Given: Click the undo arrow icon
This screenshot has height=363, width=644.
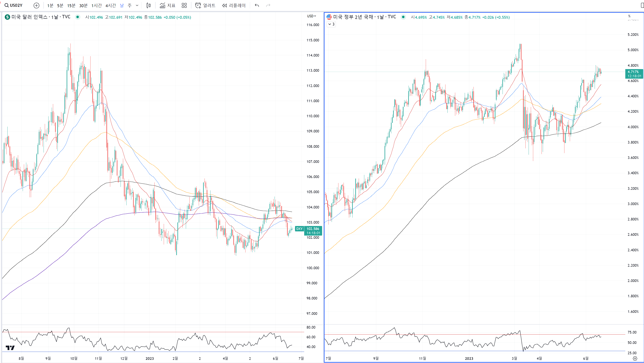Looking at the screenshot, I should [257, 6].
